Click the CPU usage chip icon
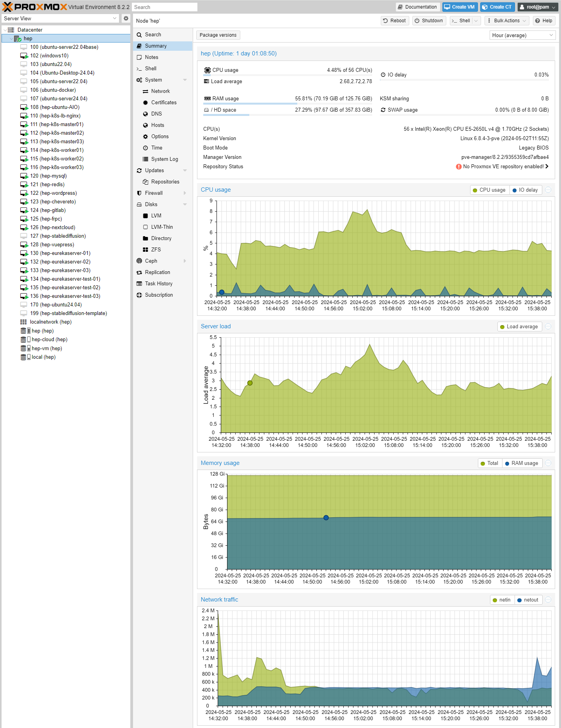This screenshot has height=728, width=561. (x=207, y=70)
